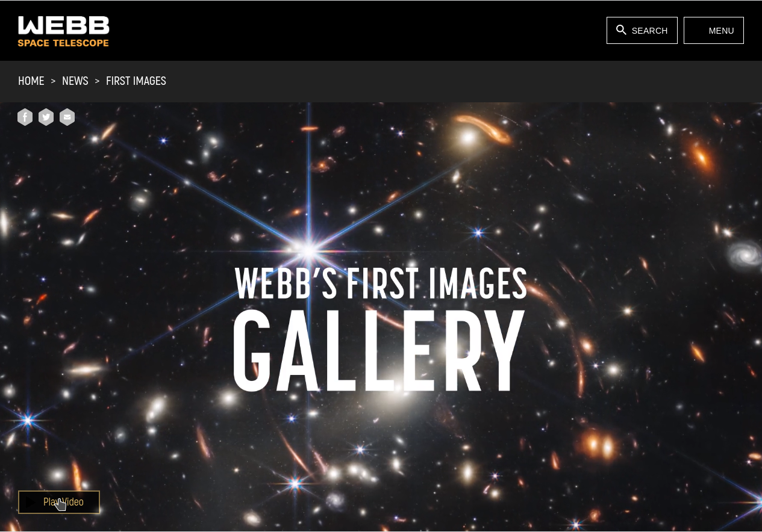Image resolution: width=762 pixels, height=532 pixels.
Task: Click the Webb Space Telescope logo
Action: (x=63, y=31)
